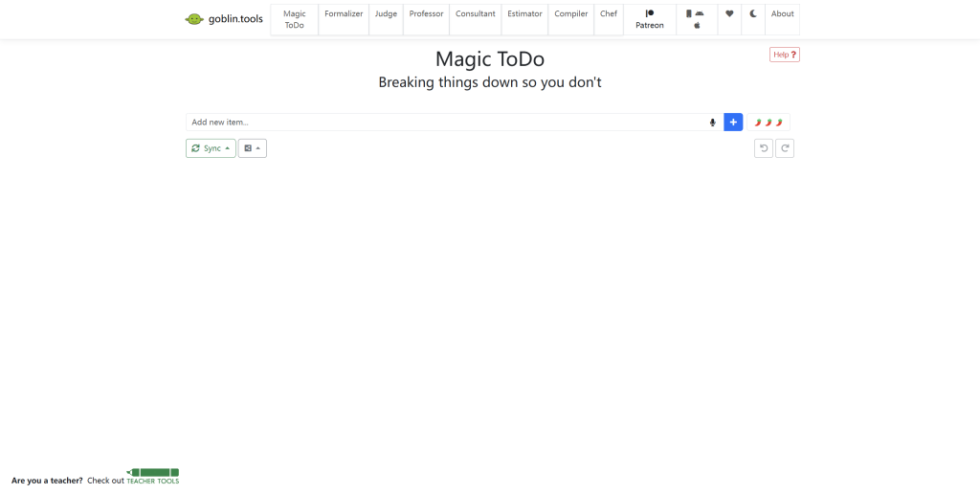Click the goblin.tools logo
The width and height of the screenshot is (980, 494).
coord(224,19)
